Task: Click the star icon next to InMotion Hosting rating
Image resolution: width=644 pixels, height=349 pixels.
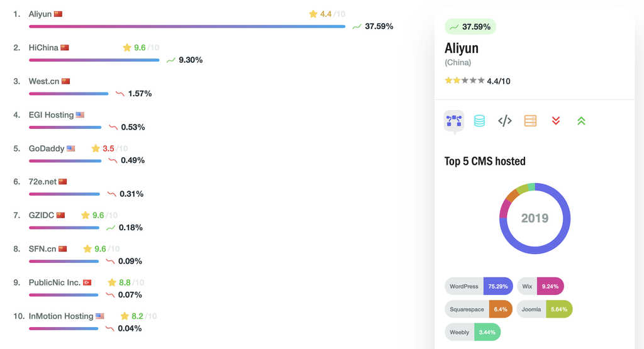Action: click(125, 316)
